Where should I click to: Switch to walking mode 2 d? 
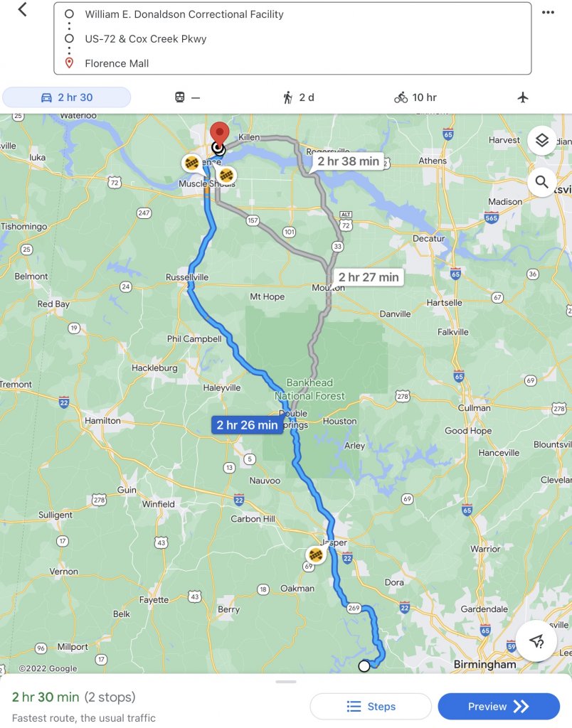click(x=298, y=97)
